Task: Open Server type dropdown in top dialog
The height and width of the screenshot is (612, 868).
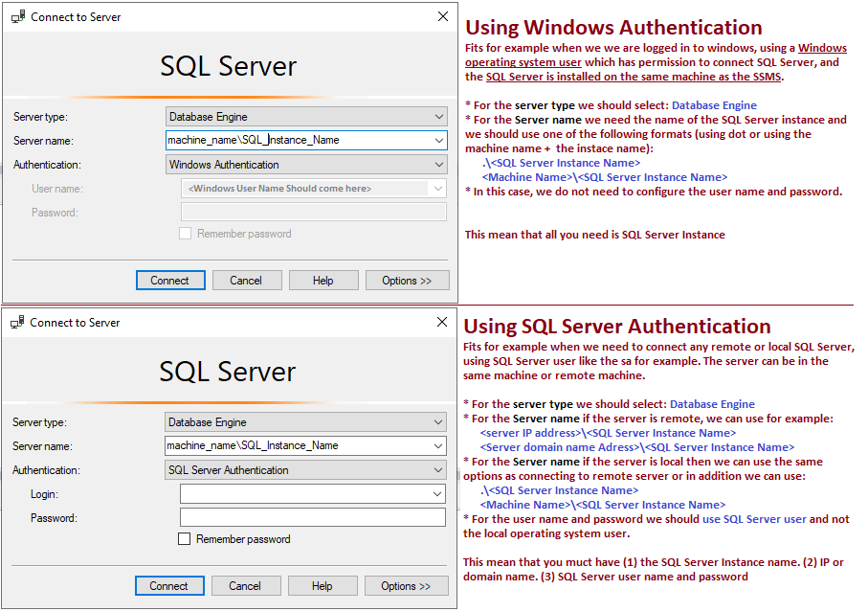Action: 306,117
